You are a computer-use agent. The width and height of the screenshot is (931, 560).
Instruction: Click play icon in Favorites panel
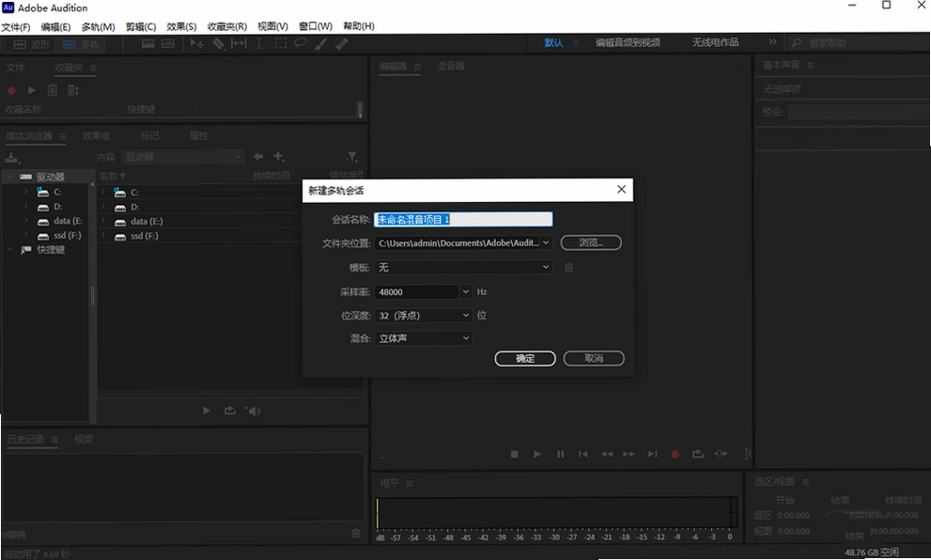coord(31,90)
